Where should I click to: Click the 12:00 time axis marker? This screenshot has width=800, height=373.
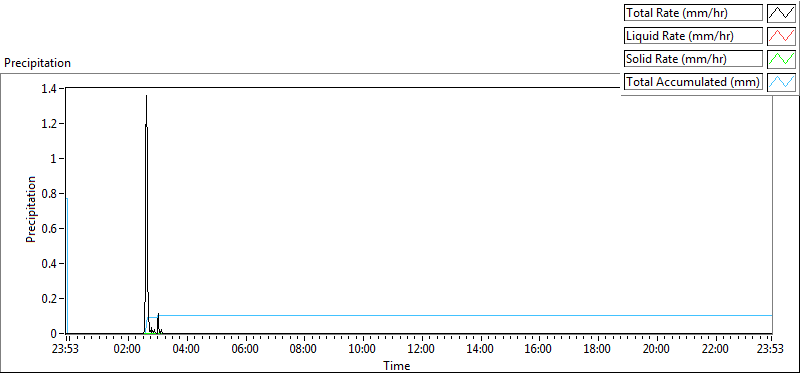point(421,349)
